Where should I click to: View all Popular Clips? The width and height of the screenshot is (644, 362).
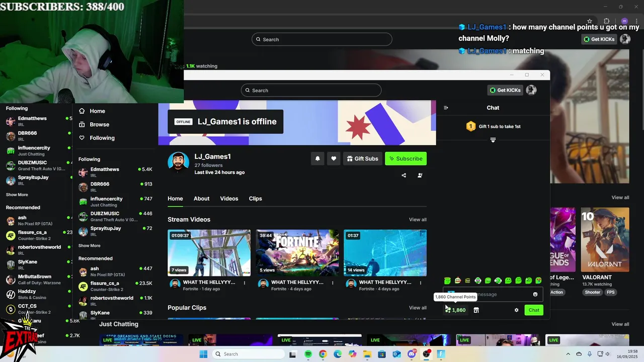click(418, 308)
